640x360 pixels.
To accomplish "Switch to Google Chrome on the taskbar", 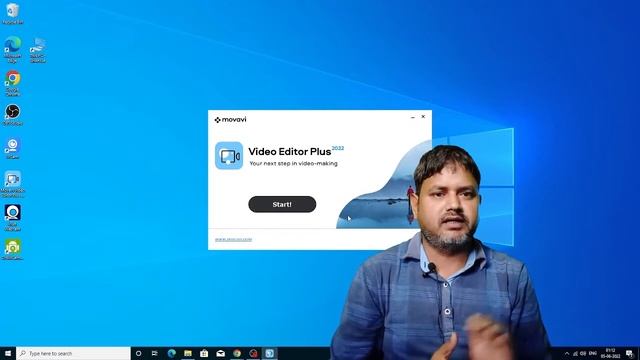I will [x=237, y=353].
